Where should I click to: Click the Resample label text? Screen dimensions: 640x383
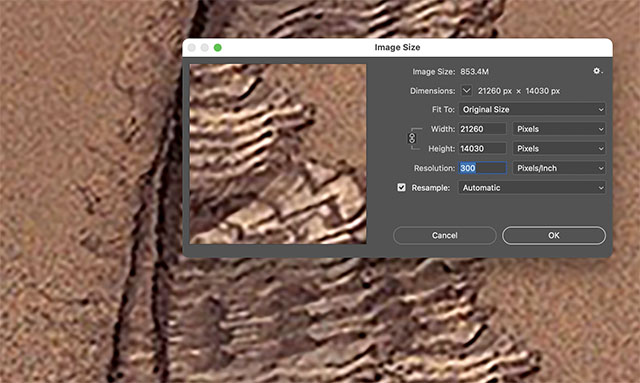[x=431, y=188]
